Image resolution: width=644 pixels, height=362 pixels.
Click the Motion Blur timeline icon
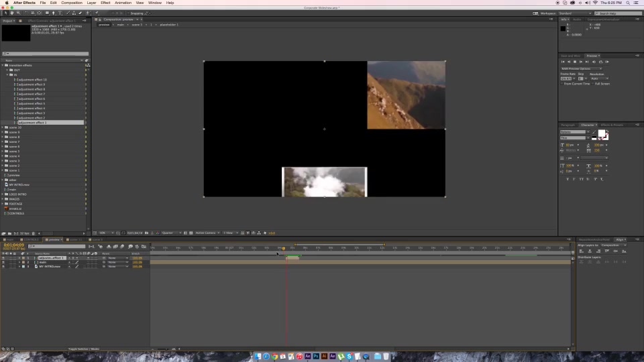pos(122,246)
